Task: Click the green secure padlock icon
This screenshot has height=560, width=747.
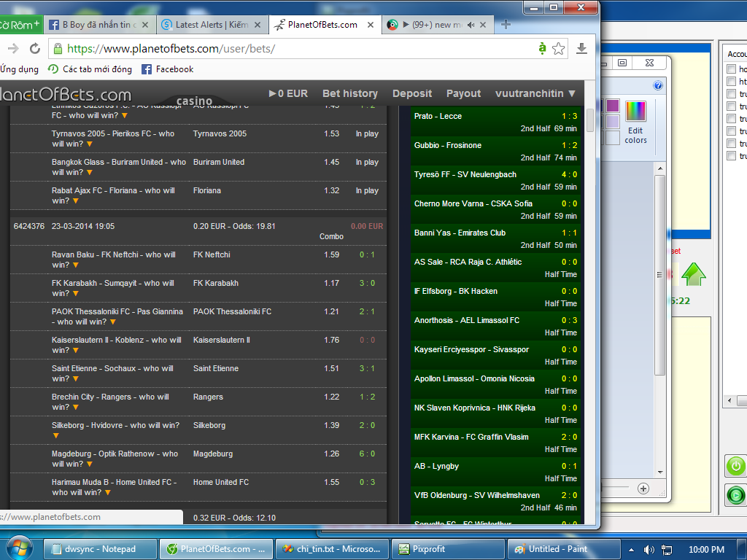Action: point(58,49)
